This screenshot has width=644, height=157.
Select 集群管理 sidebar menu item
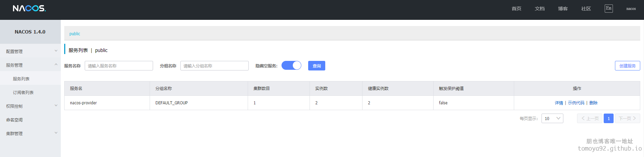tap(30, 133)
